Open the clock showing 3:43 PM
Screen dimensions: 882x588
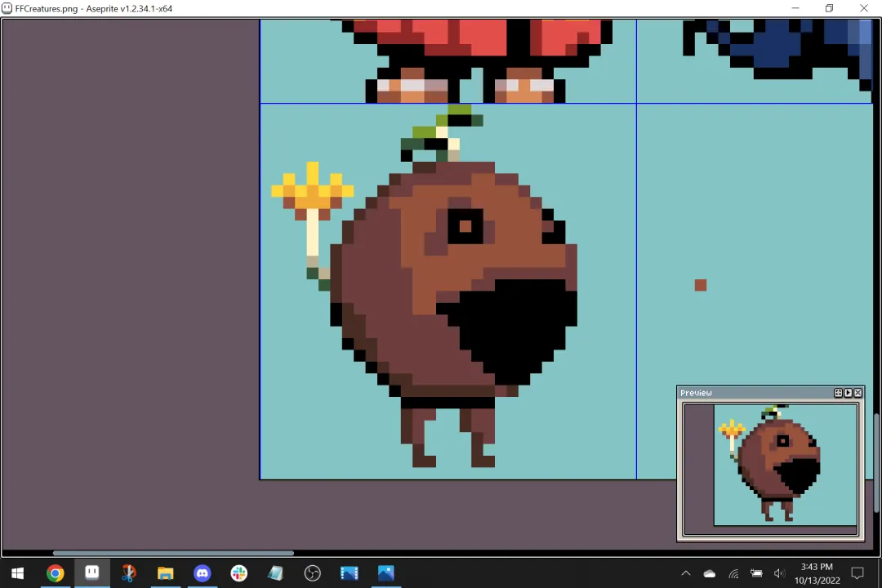coord(817,573)
